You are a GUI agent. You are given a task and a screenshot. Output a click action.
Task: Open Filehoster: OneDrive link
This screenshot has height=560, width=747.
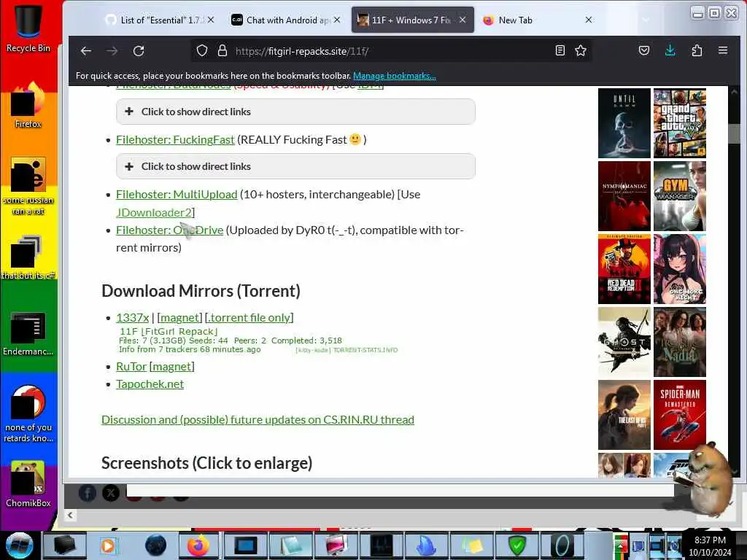169,230
